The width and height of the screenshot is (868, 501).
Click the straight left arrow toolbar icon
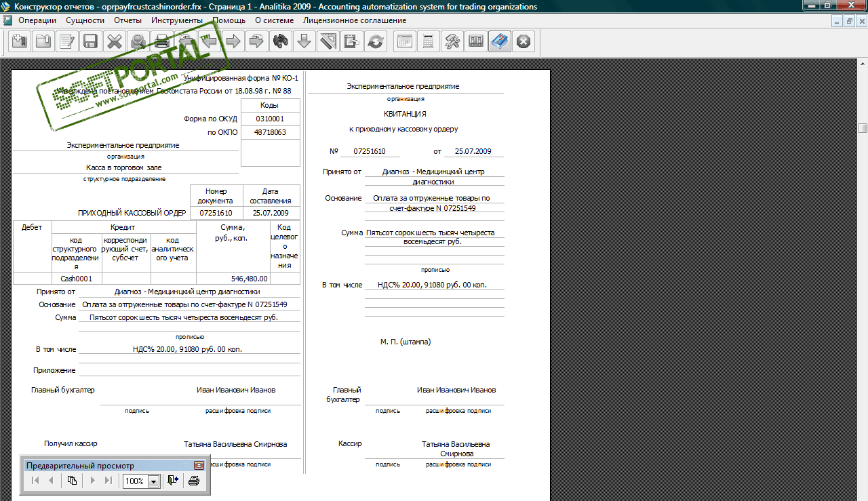(x=209, y=41)
